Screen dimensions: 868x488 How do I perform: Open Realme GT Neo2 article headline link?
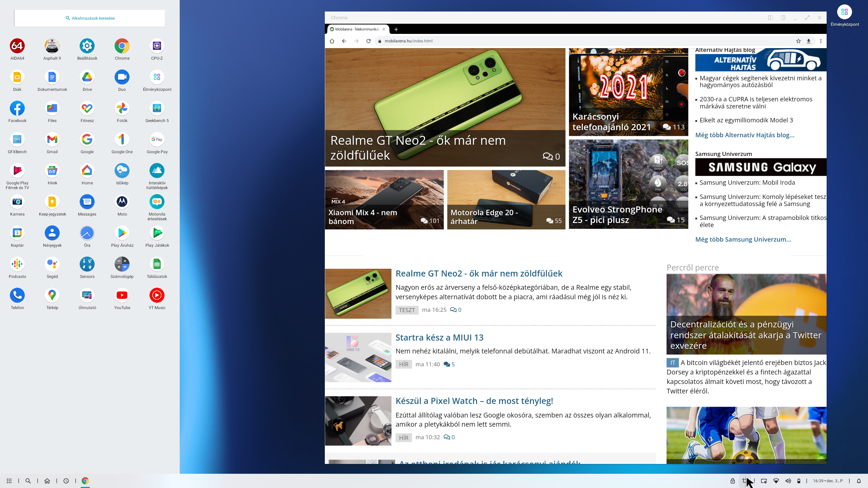[x=479, y=273]
